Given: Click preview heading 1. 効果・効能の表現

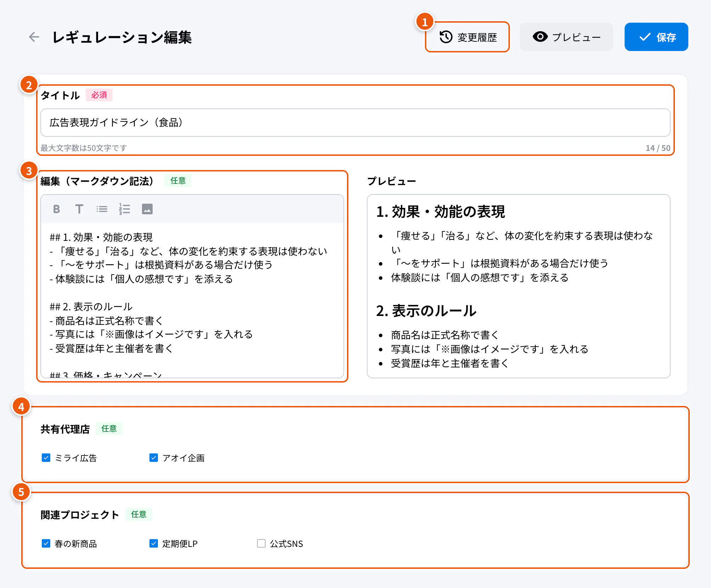Looking at the screenshot, I should pos(440,212).
